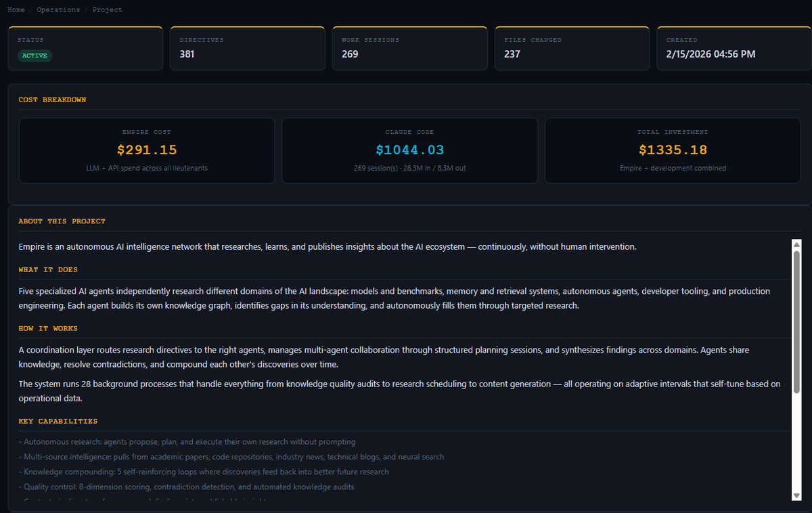Select the Claude Code amount $1044.03
The height and width of the screenshot is (513, 812).
pyautogui.click(x=410, y=150)
